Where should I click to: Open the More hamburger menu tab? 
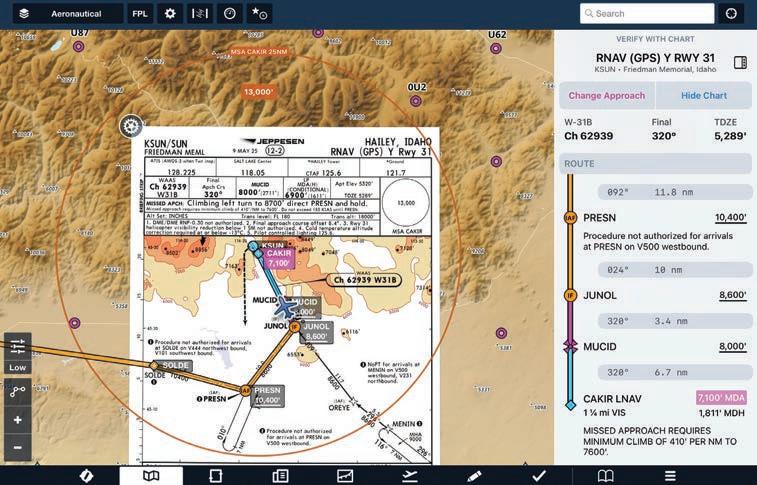(x=670, y=476)
